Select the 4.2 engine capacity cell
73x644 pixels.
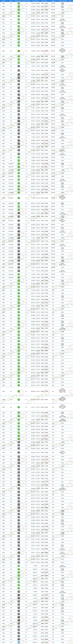26,439
